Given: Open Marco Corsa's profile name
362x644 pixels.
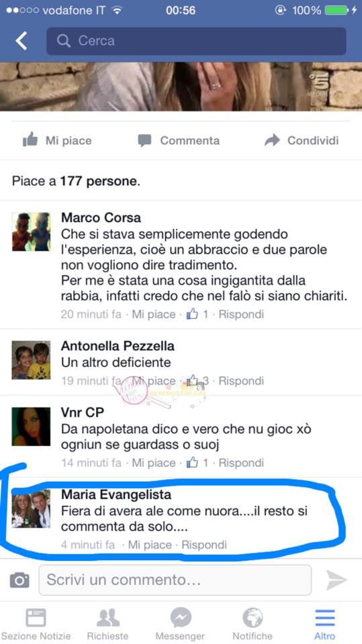Looking at the screenshot, I should click(101, 217).
